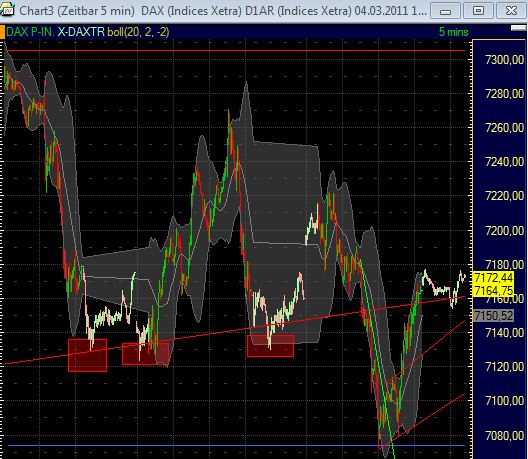The height and width of the screenshot is (459, 528).
Task: Click the 5 mins timeframe label
Action: click(453, 32)
